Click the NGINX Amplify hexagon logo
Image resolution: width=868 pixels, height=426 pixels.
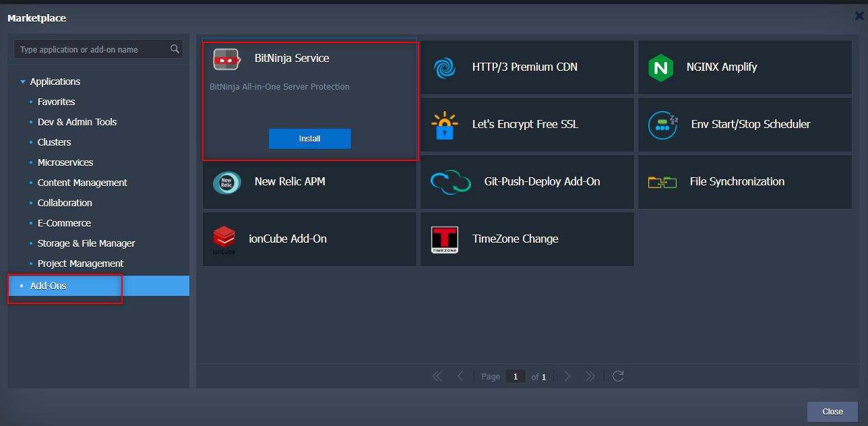660,67
